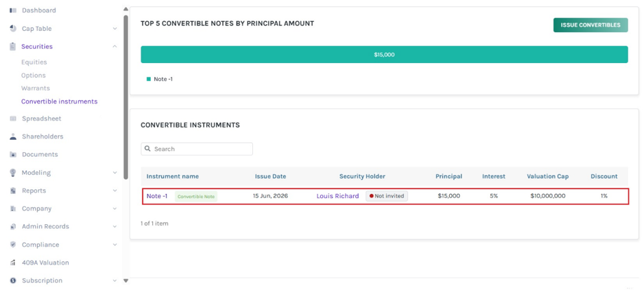Click the 5% interest cell

494,196
